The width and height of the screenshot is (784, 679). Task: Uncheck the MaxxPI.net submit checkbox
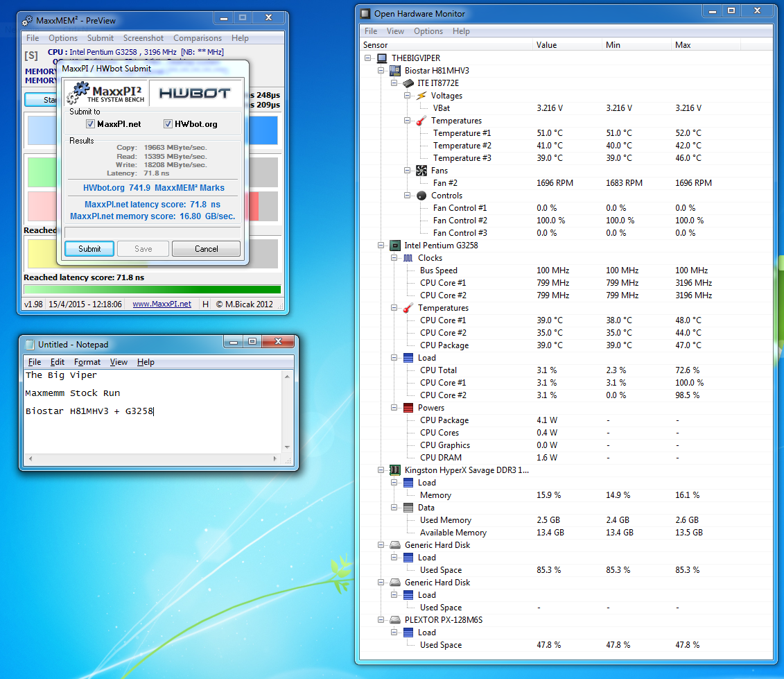pos(91,124)
